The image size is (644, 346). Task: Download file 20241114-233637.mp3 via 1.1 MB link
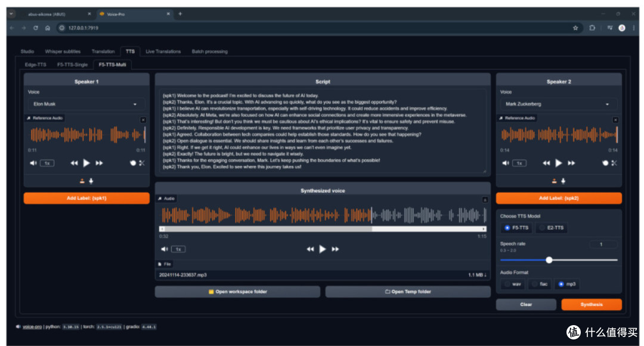pyautogui.click(x=477, y=275)
